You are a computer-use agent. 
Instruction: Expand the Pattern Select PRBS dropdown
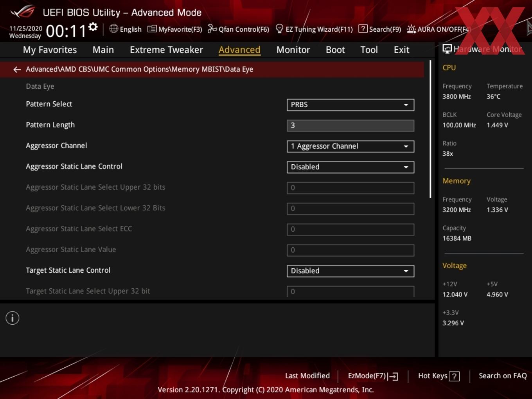pos(350,105)
